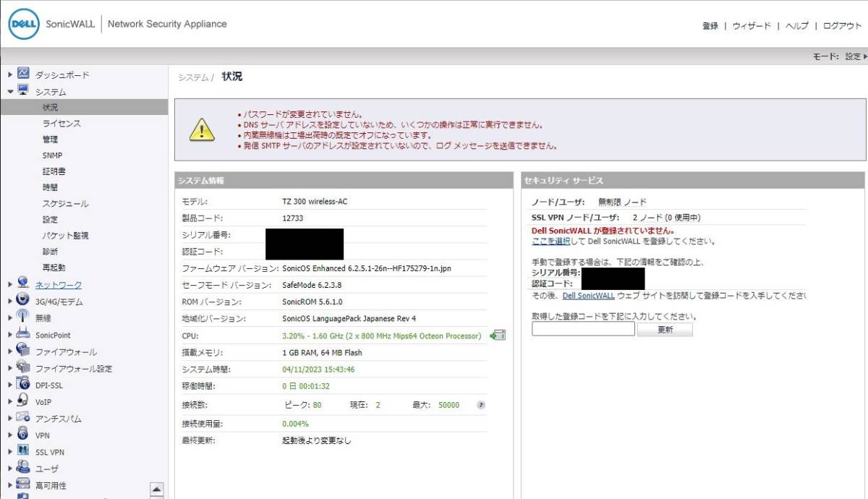The width and height of the screenshot is (868, 499).
Task: Click the Network globe icon
Action: (23, 283)
